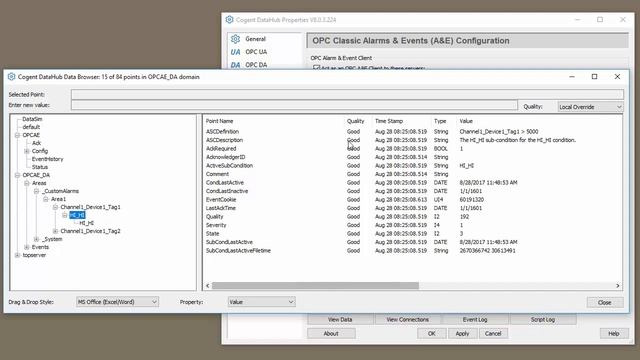This screenshot has width=640, height=360.
Task: Click the Value column header
Action: click(466, 121)
